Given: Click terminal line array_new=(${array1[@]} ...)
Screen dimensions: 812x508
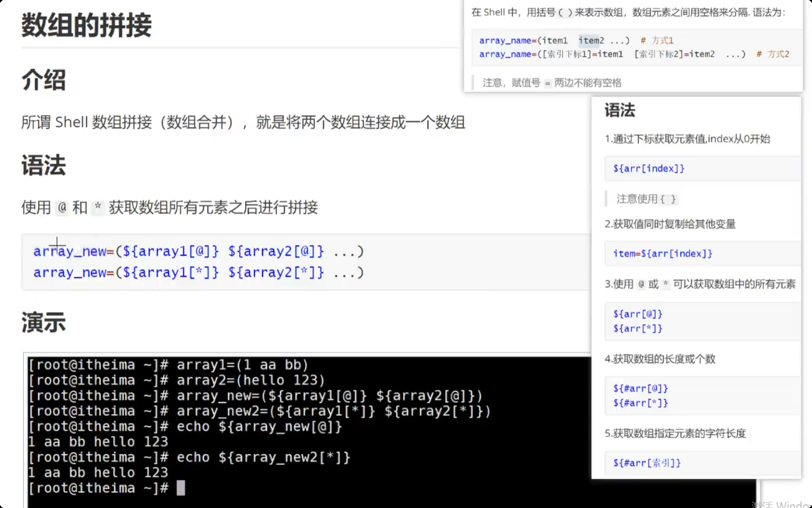Looking at the screenshot, I should 255,396.
